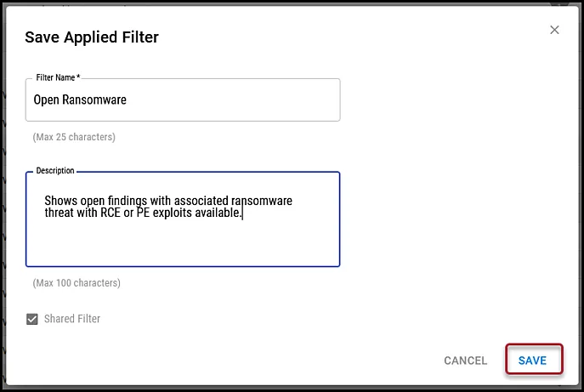The width and height of the screenshot is (584, 392).
Task: Save the applied filter
Action: point(533,360)
